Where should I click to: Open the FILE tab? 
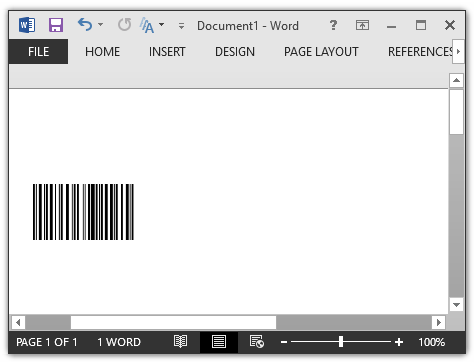(x=38, y=52)
